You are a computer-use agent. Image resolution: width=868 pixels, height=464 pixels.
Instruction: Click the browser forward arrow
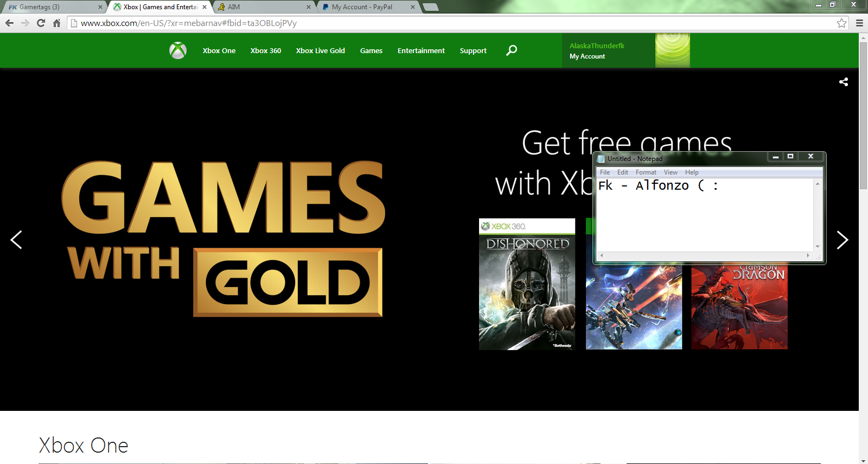click(25, 23)
